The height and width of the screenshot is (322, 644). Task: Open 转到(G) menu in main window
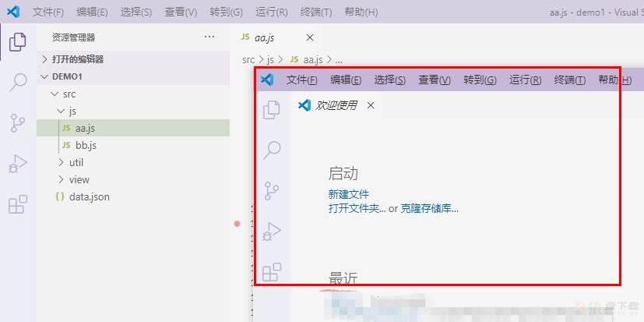226,12
